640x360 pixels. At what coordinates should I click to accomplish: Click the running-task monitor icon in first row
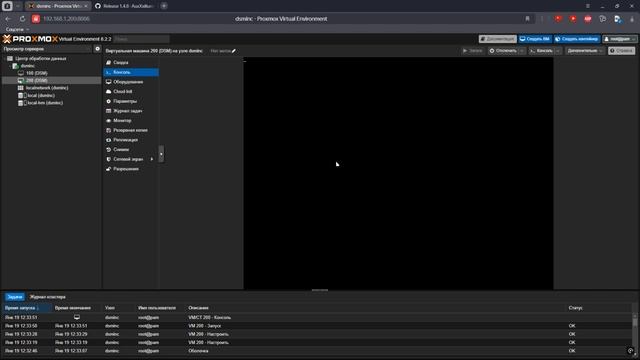tap(77, 317)
